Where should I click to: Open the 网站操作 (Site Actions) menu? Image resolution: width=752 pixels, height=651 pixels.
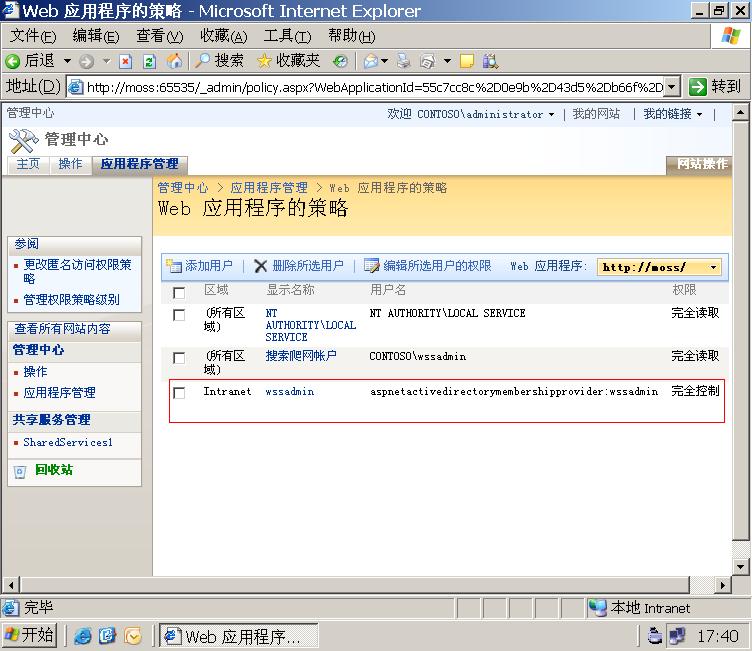tap(702, 164)
